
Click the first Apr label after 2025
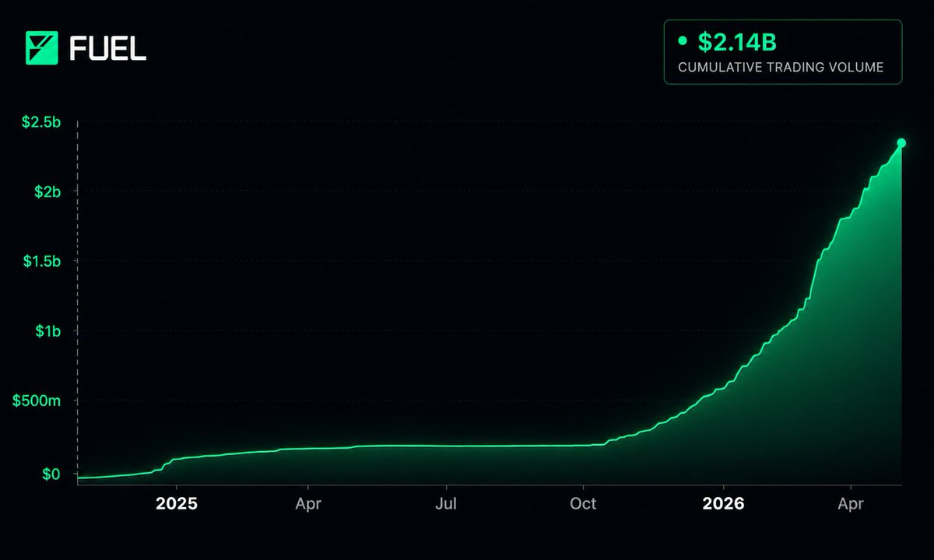point(309,504)
